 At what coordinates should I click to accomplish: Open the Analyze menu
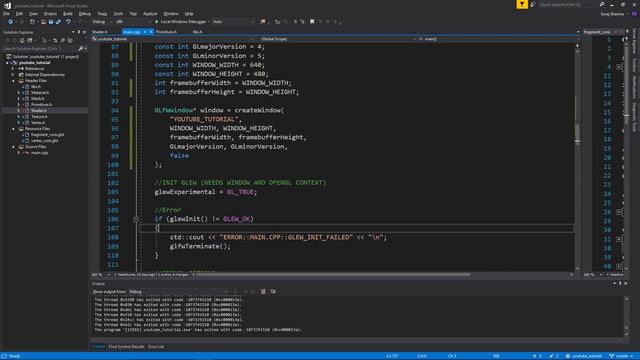click(150, 13)
